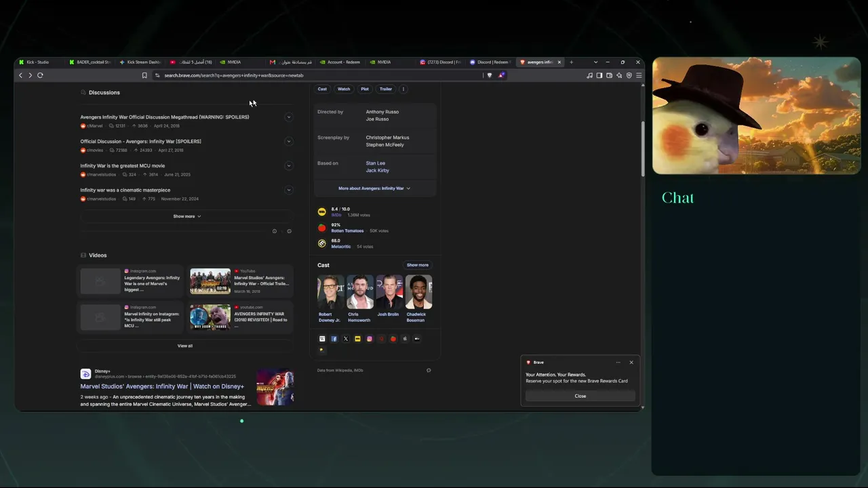Open the Disney+ Infinity War poster thumbnail
The height and width of the screenshot is (488, 868).
[x=275, y=387]
